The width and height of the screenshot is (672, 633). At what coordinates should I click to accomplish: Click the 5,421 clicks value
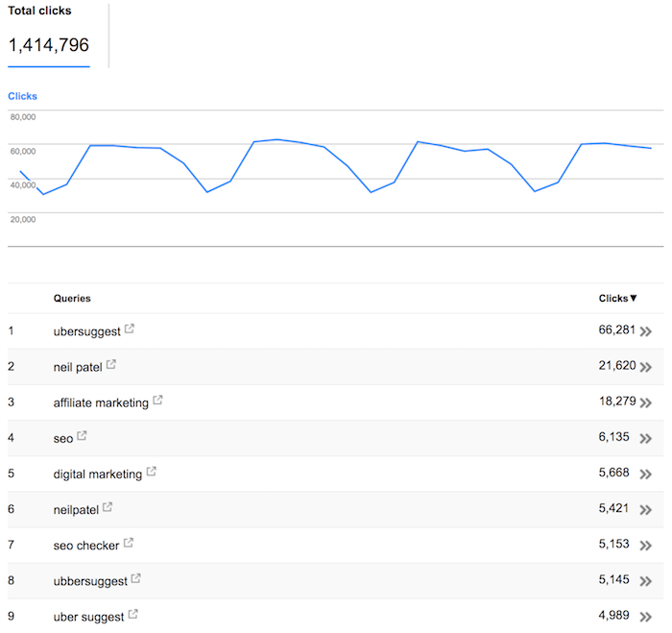[x=614, y=508]
